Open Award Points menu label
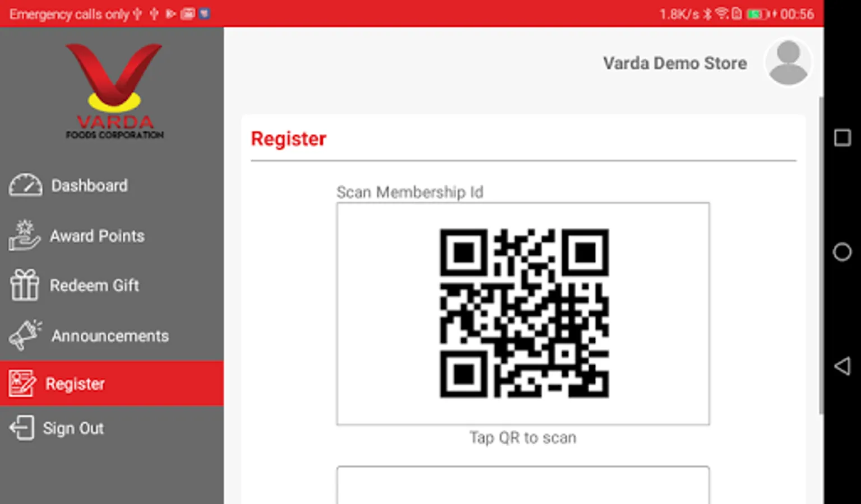Viewport: 861px width, 504px height. [98, 236]
